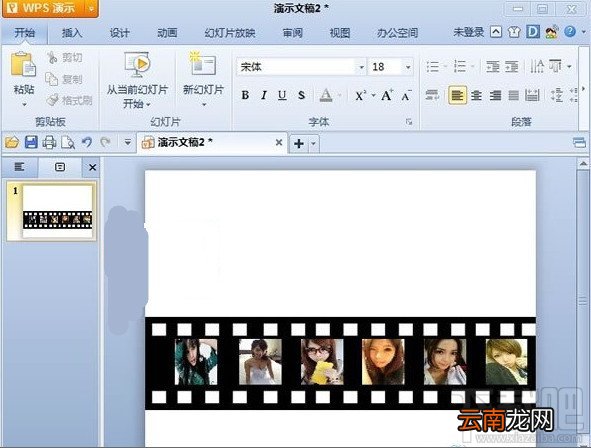Click the help question mark icon

click(x=570, y=32)
